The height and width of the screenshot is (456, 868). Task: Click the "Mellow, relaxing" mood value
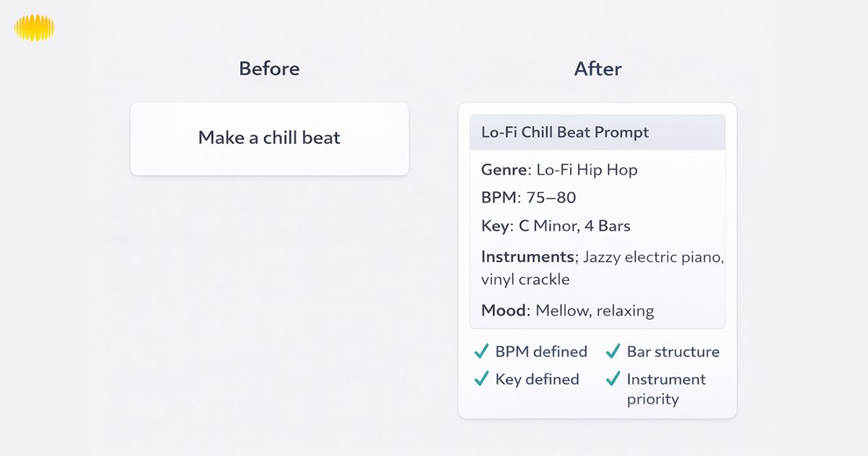[x=595, y=311]
